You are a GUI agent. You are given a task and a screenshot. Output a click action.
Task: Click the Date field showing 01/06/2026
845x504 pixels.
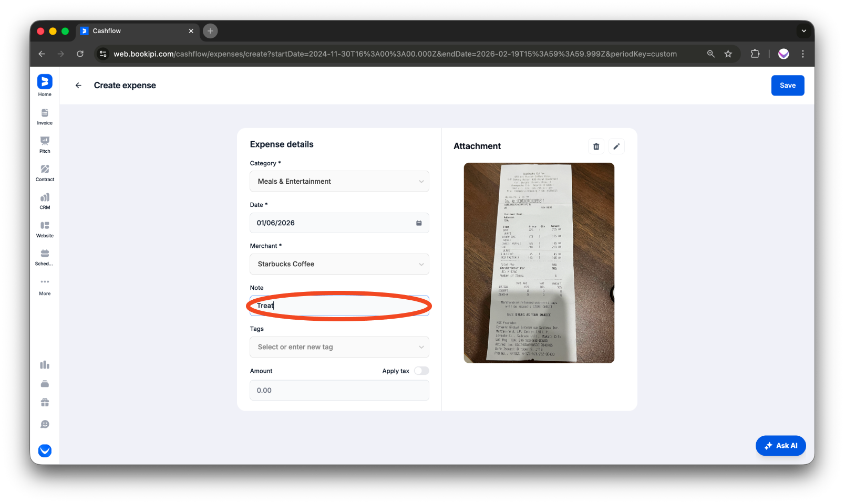tap(339, 223)
